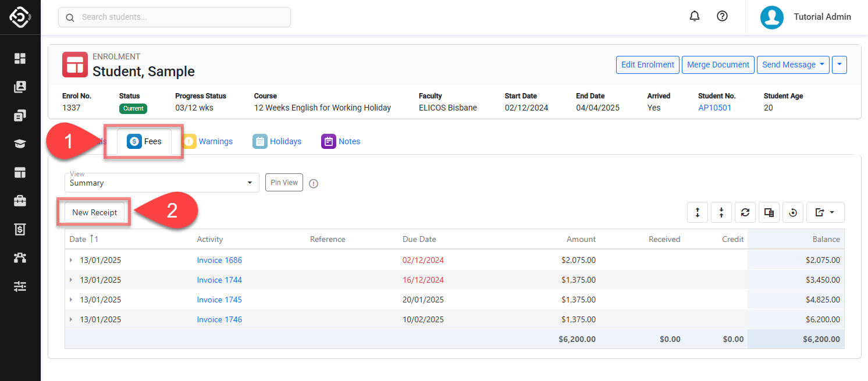Open the Invoice 1745 link
The width and height of the screenshot is (868, 381).
tap(219, 300)
